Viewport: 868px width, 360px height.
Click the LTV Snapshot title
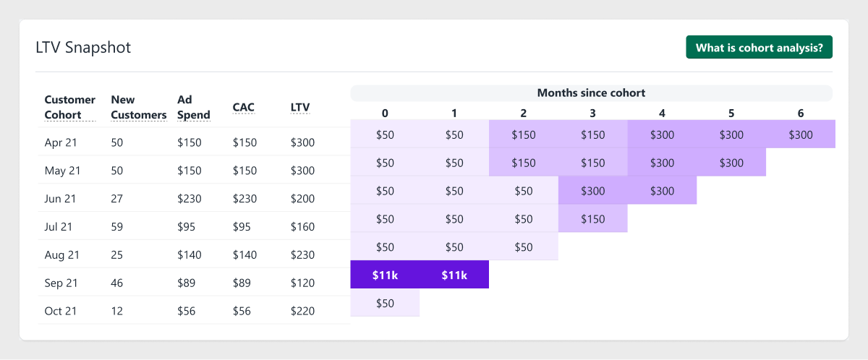point(83,48)
